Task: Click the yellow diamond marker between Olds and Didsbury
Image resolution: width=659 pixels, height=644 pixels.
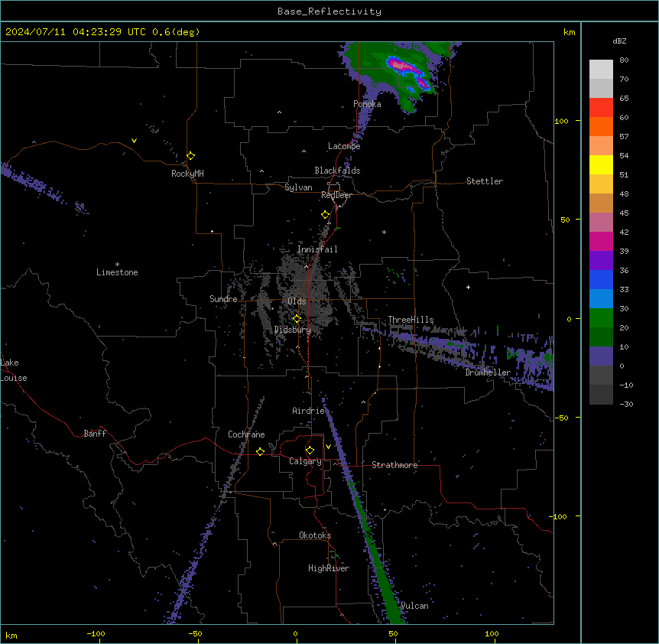Action: point(297,319)
